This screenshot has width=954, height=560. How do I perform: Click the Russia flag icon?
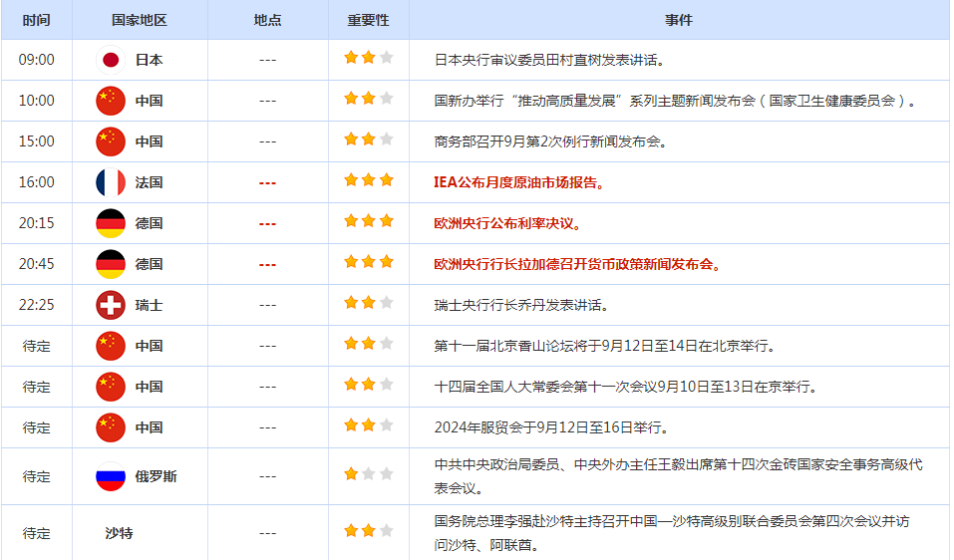pyautogui.click(x=110, y=476)
